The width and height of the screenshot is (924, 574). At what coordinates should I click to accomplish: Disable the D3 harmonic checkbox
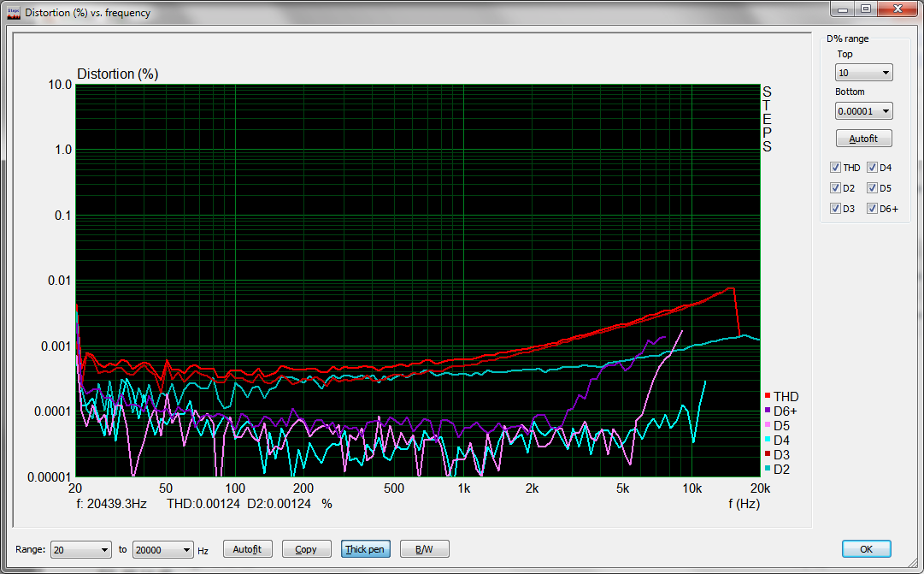835,209
